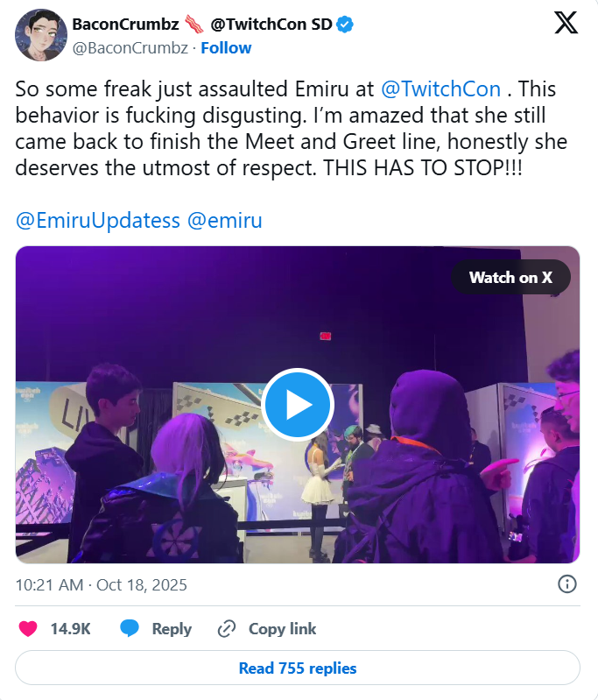Click the copy link chain icon
Image resolution: width=598 pixels, height=700 pixels.
pos(227,628)
